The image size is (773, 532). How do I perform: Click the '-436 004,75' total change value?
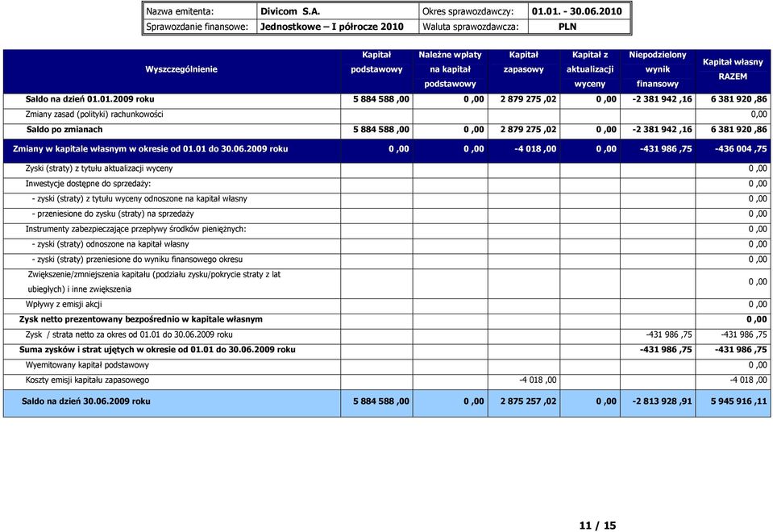[741, 149]
